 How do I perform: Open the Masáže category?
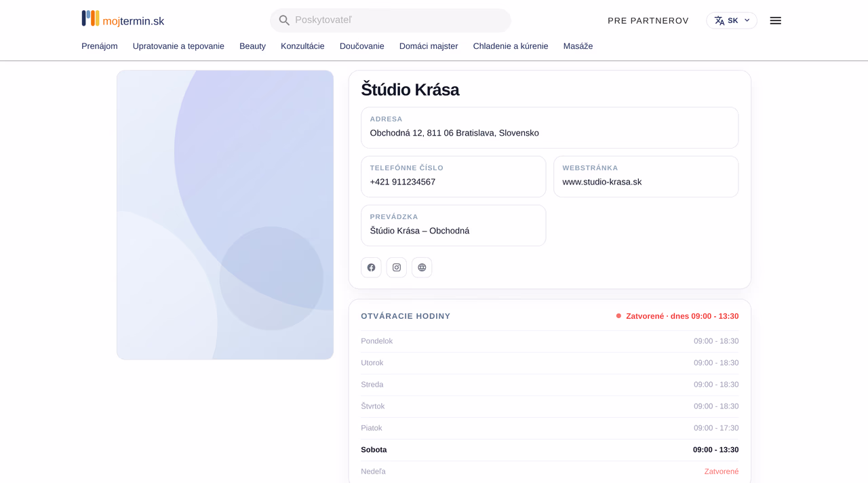coord(578,46)
